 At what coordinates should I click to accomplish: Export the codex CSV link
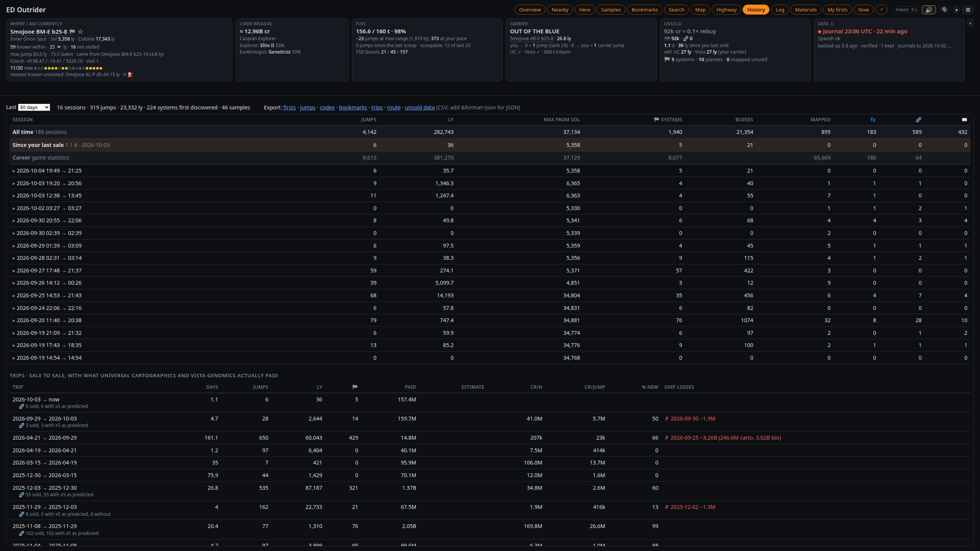tap(327, 108)
